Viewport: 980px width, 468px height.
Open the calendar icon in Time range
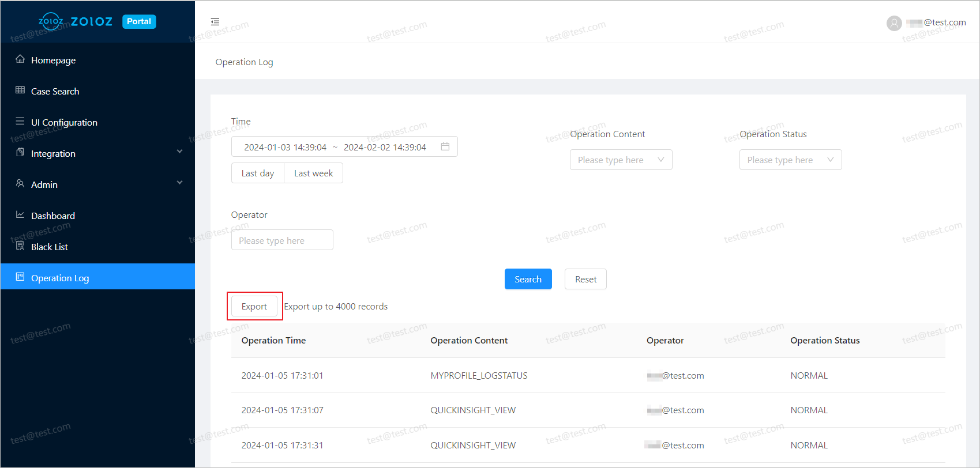tap(445, 147)
